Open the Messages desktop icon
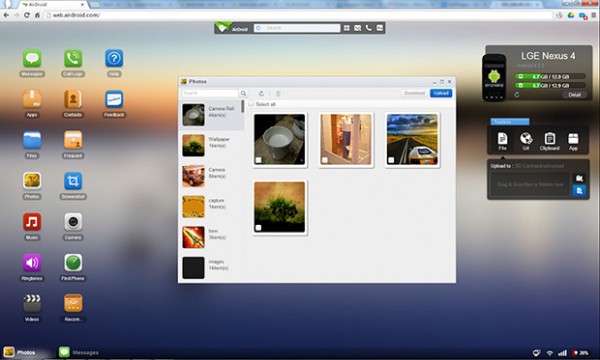The width and height of the screenshot is (600, 360). 32,59
